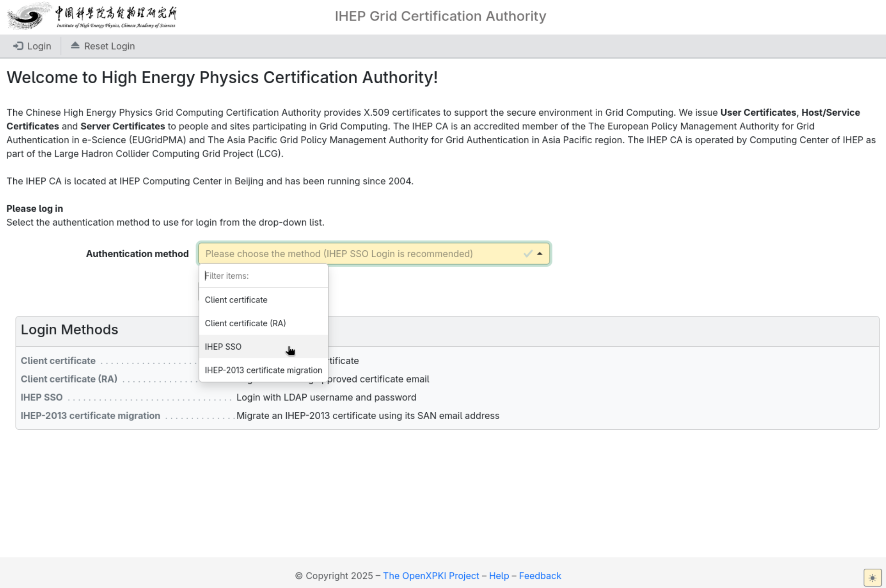Viewport: 886px width, 588px height.
Task: Choose Client certificate option
Action: click(x=263, y=300)
